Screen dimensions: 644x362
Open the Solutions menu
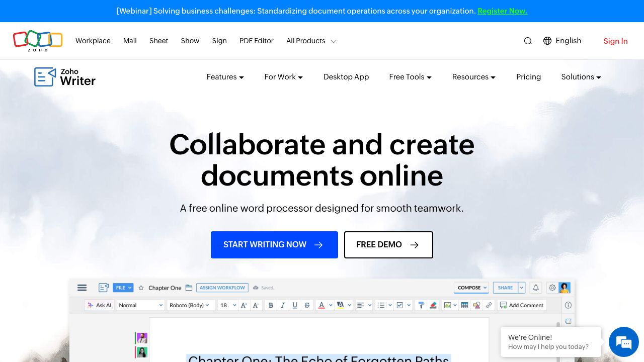coord(581,77)
